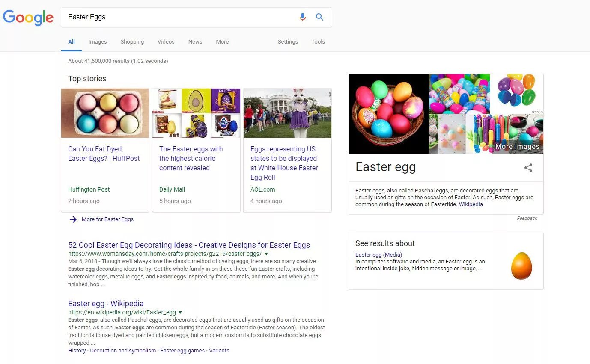Open the More search category menu
Screen dimensions: 590x364
pos(222,42)
